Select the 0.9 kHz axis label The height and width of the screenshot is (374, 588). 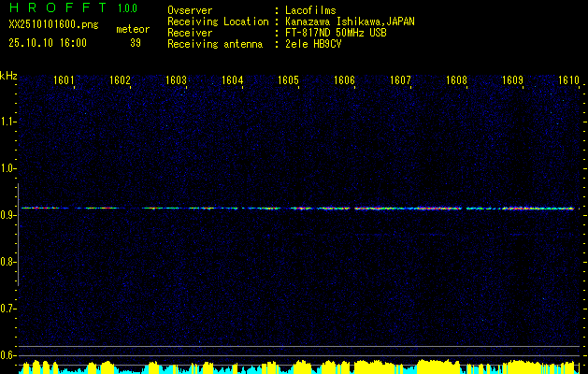coord(9,215)
